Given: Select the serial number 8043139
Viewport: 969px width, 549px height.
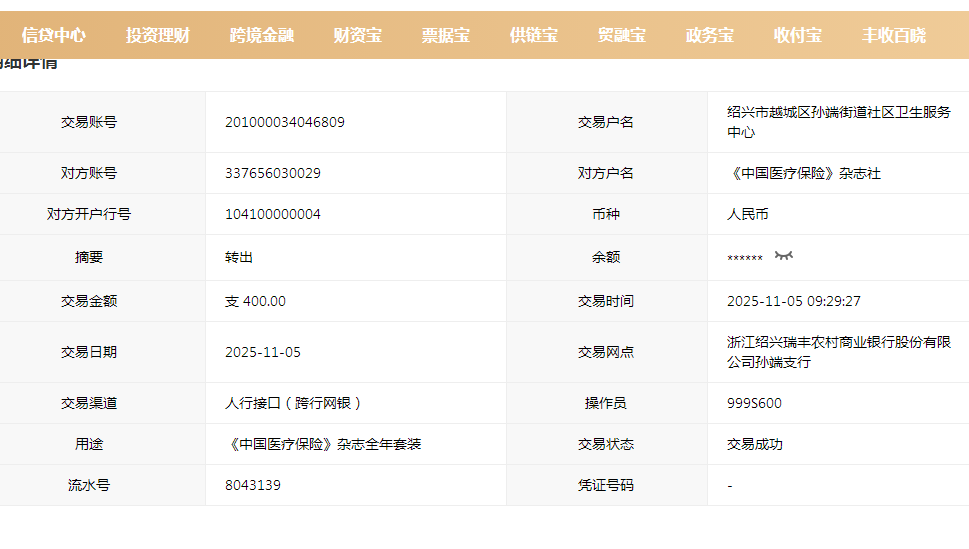Looking at the screenshot, I should pos(253,485).
